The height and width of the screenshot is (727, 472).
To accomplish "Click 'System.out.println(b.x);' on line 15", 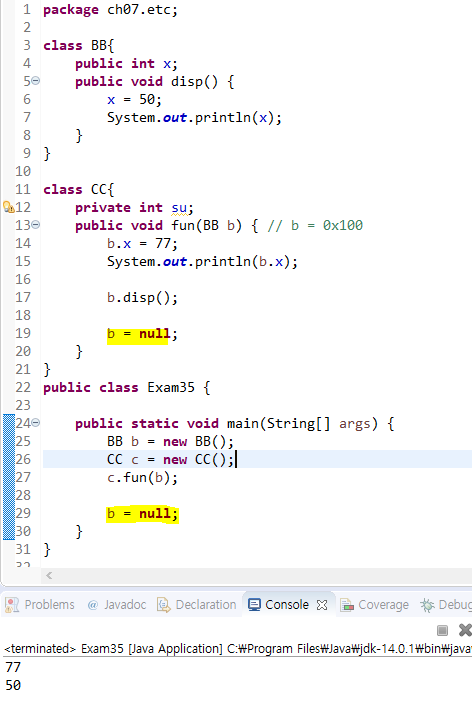I will [x=202, y=261].
